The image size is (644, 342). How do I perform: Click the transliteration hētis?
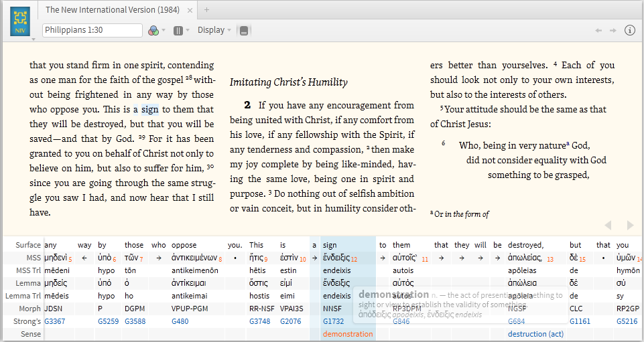(x=259, y=270)
